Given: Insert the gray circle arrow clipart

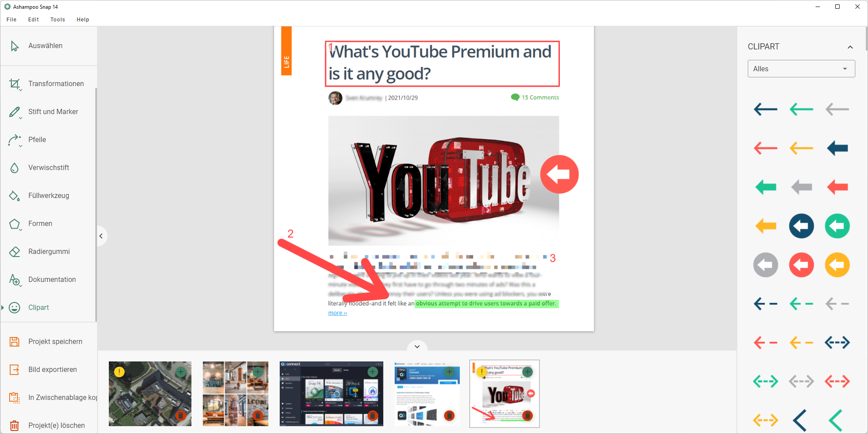Looking at the screenshot, I should tap(766, 265).
